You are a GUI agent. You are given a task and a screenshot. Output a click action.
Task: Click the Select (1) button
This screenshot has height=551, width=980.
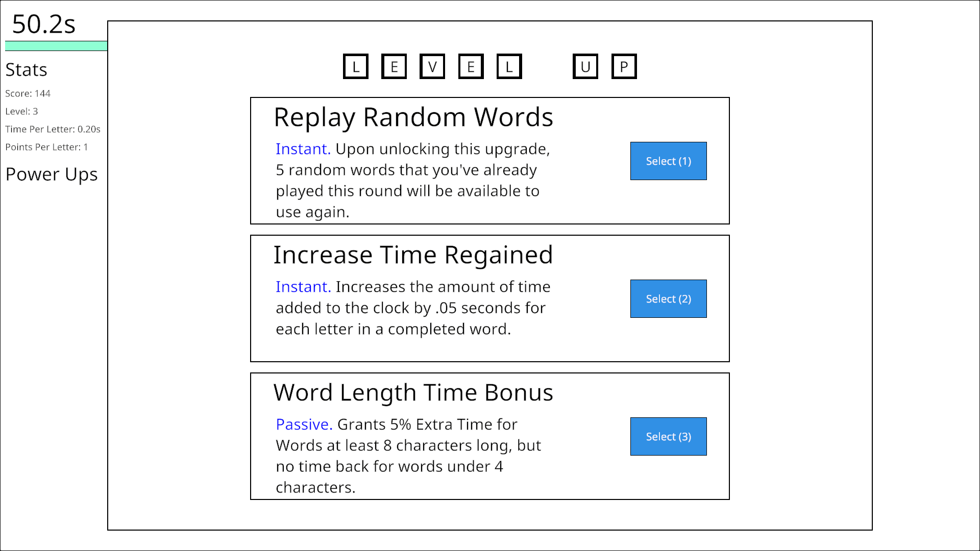click(x=668, y=161)
